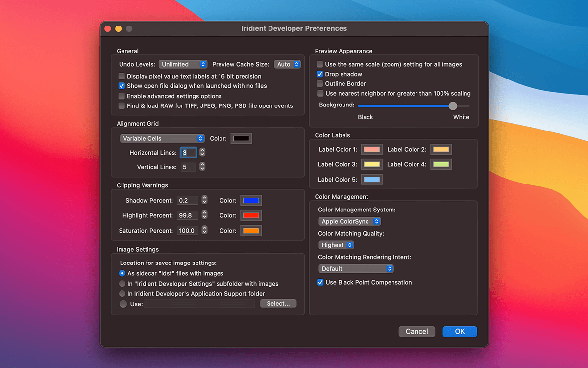This screenshot has width=588, height=368.
Task: Open the Variable Cells grid type dropdown
Action: pyautogui.click(x=162, y=138)
